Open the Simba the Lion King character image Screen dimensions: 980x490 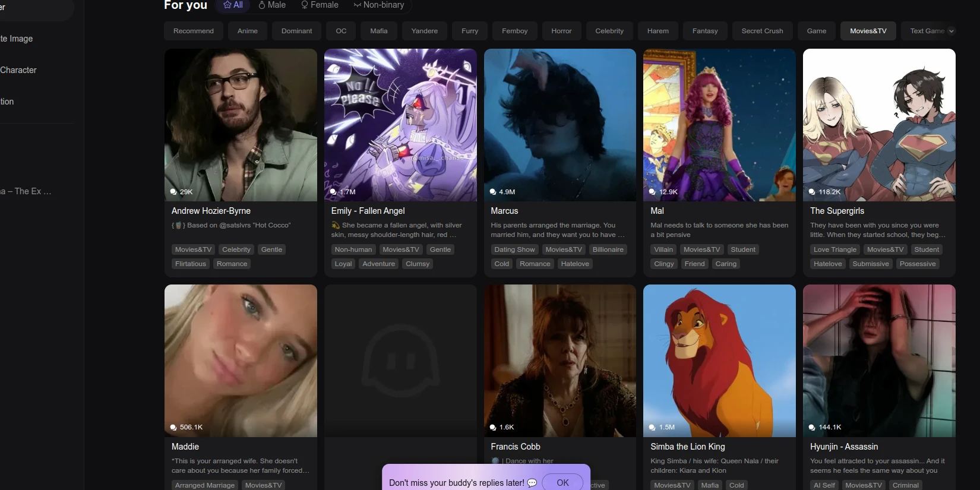tap(719, 360)
